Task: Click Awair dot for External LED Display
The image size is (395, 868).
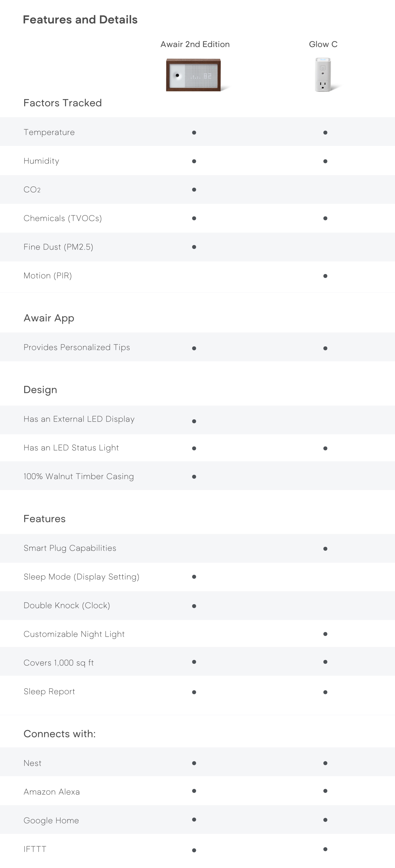Action: pyautogui.click(x=194, y=421)
